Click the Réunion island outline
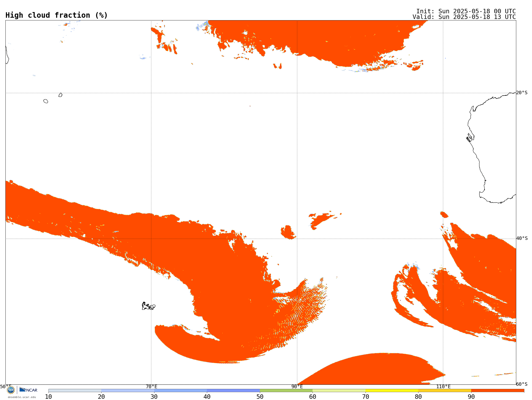The image size is (532, 400). click(x=46, y=101)
